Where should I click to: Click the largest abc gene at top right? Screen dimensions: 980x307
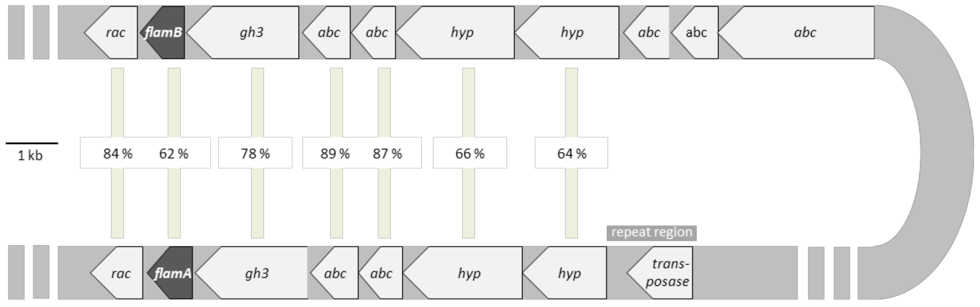(x=795, y=32)
